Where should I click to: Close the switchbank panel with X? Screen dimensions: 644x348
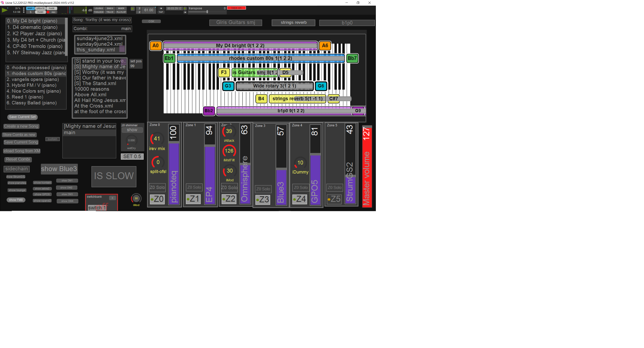tap(113, 198)
